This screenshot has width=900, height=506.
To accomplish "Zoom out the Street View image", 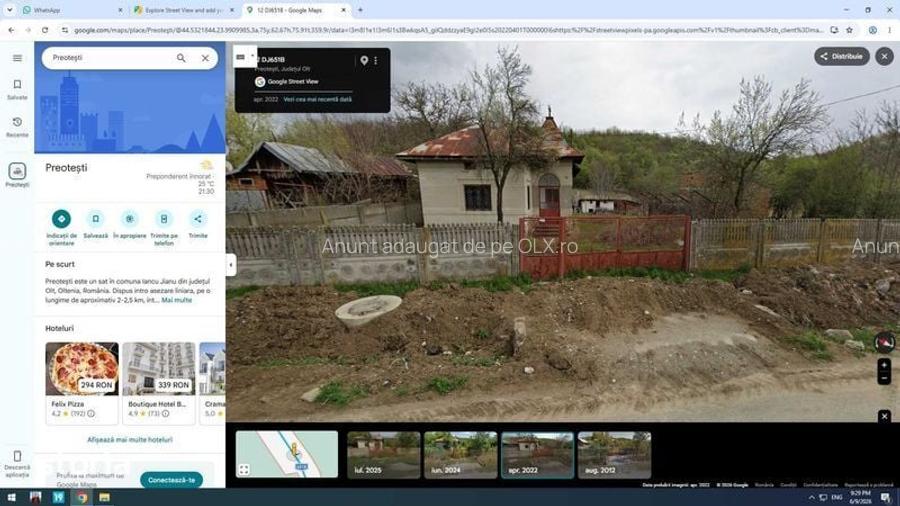I will (x=884, y=379).
